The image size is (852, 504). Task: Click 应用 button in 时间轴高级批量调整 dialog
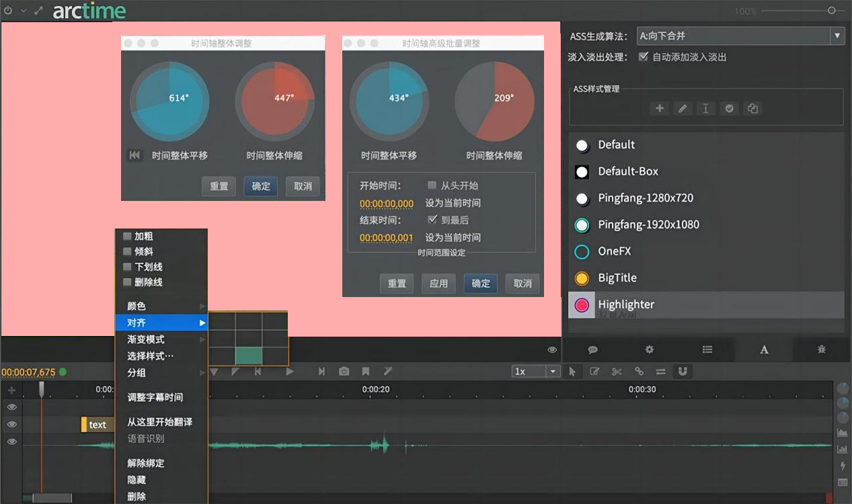pos(439,284)
